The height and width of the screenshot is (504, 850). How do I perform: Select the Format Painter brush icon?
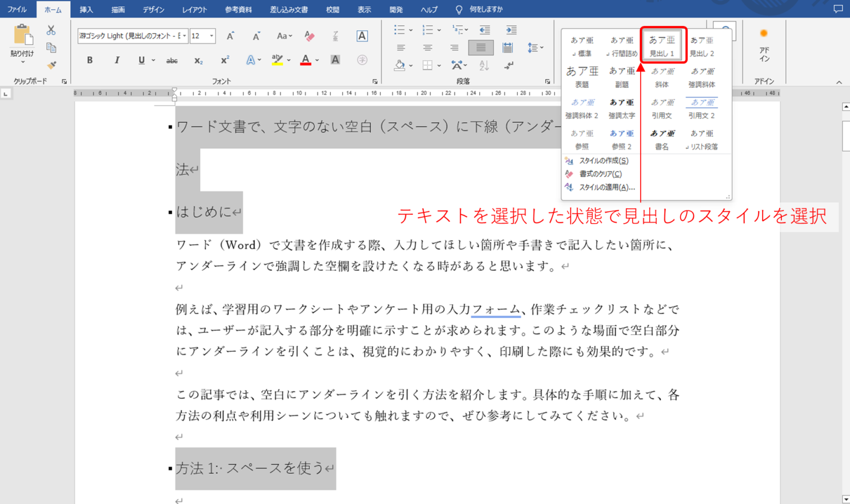coord(51,65)
